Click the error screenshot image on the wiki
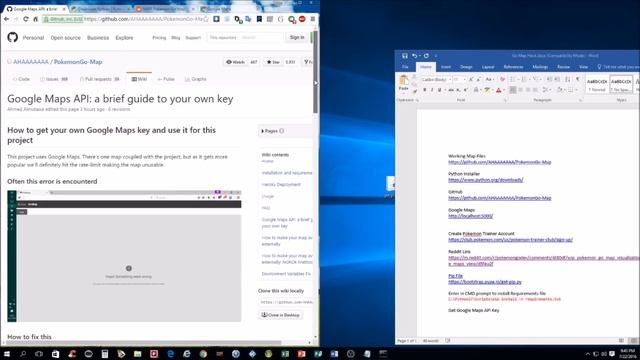 124,256
